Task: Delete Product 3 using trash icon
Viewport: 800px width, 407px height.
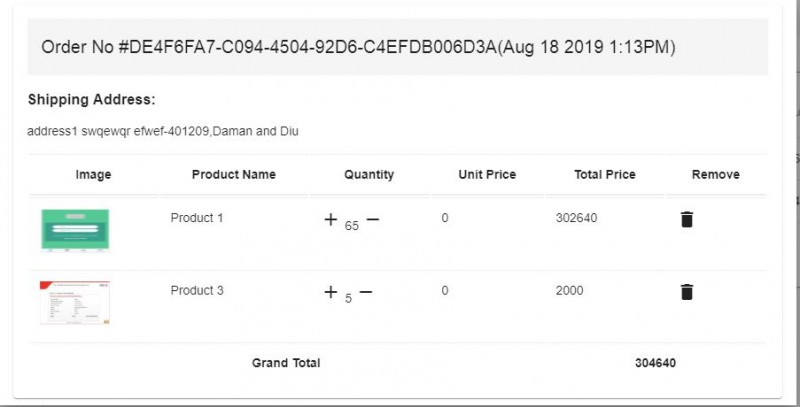Action: pyautogui.click(x=687, y=292)
